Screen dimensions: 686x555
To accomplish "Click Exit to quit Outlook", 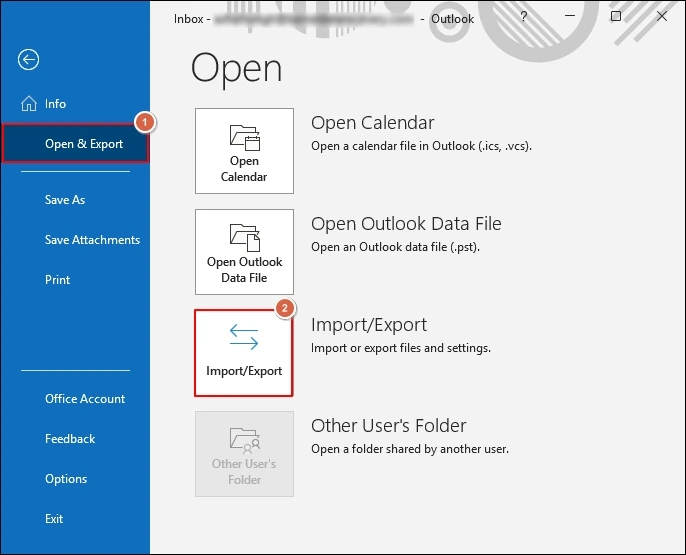I will [x=54, y=519].
